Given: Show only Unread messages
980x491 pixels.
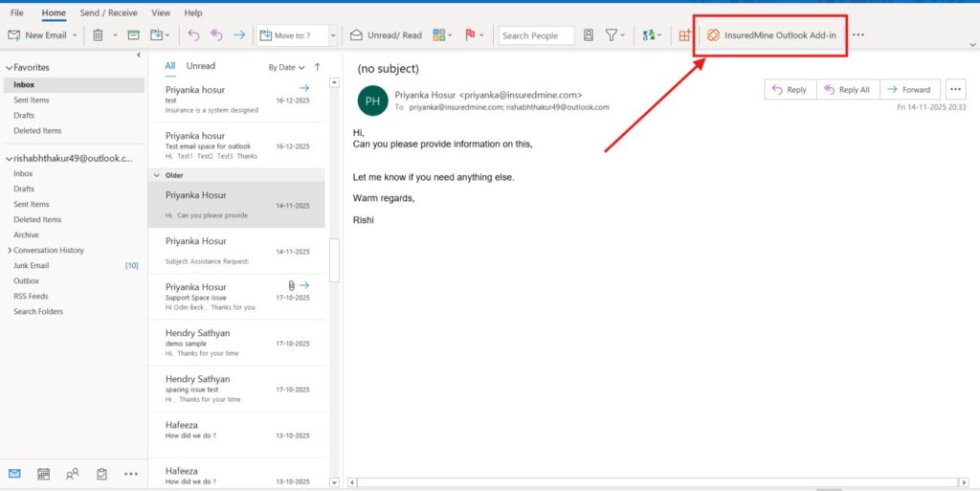Looking at the screenshot, I should click(x=200, y=66).
